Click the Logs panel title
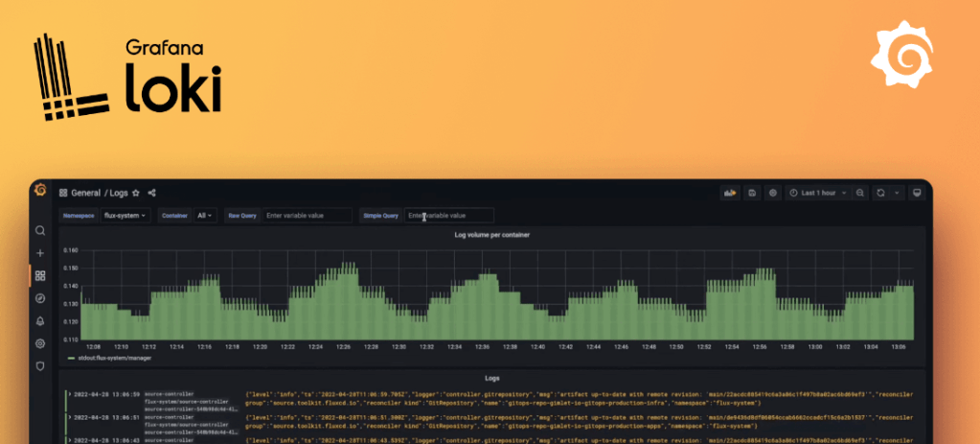The width and height of the screenshot is (980, 444). pyautogui.click(x=492, y=379)
